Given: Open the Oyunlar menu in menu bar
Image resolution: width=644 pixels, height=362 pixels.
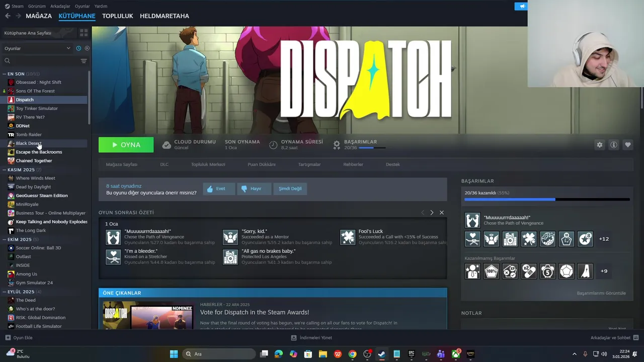Looking at the screenshot, I should click(82, 6).
